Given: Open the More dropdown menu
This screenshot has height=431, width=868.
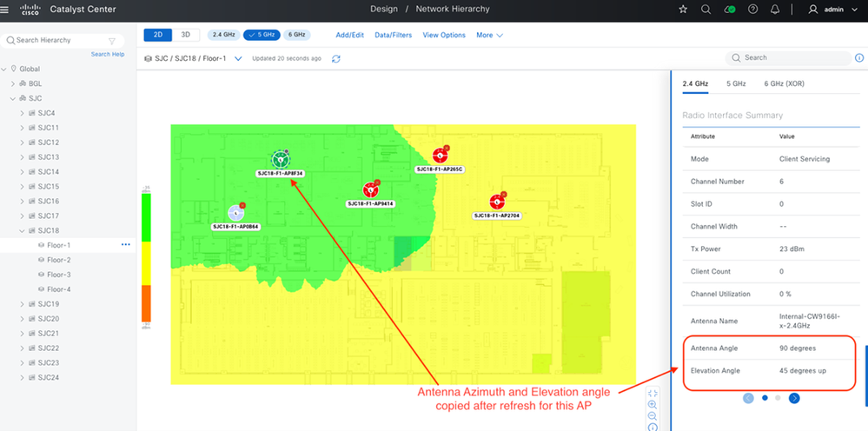Looking at the screenshot, I should 489,35.
